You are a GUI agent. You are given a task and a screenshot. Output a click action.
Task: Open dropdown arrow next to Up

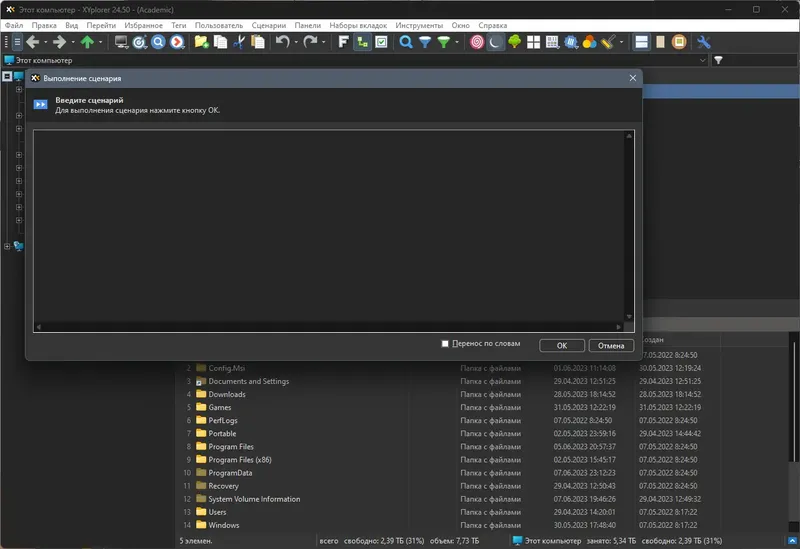tap(101, 42)
